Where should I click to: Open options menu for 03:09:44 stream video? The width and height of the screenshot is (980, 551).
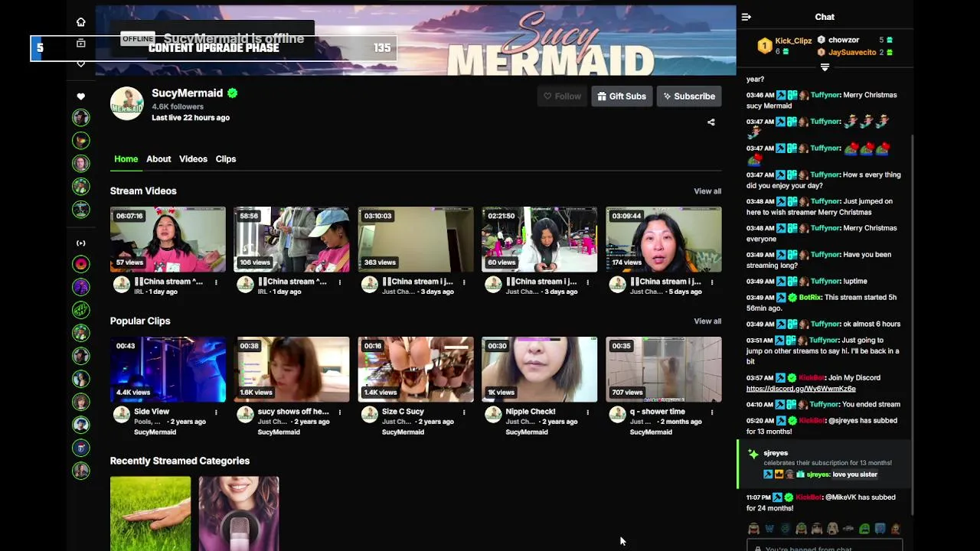pyautogui.click(x=712, y=282)
